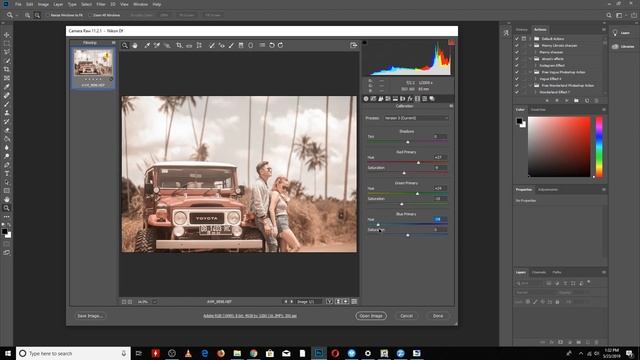The image size is (640, 360).
Task: Open the Color panel options menu
Action: click(x=604, y=109)
